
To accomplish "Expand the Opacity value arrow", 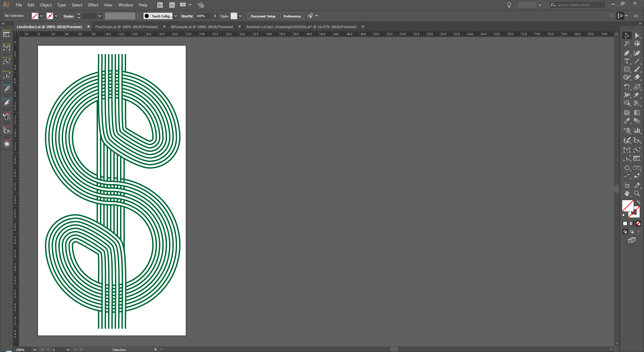I will click(x=215, y=16).
